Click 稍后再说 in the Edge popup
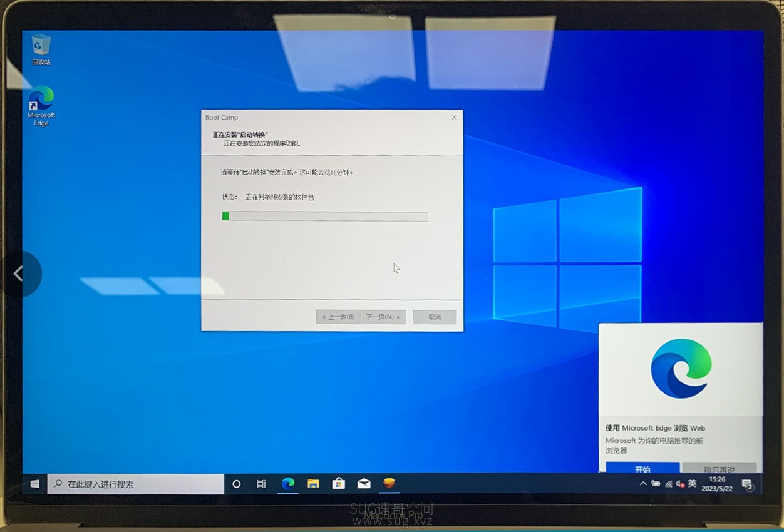The height and width of the screenshot is (532, 784). coord(719,468)
